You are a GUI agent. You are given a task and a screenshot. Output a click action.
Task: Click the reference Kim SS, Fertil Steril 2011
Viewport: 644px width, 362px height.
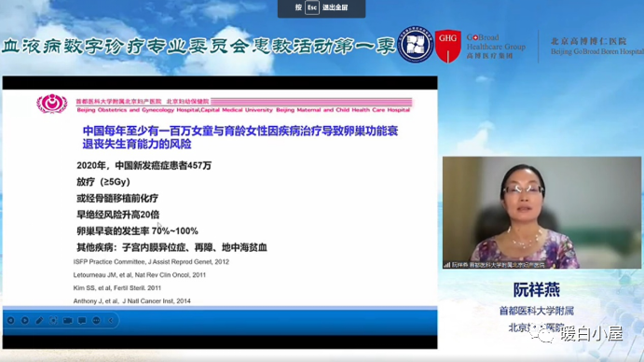coord(117,288)
